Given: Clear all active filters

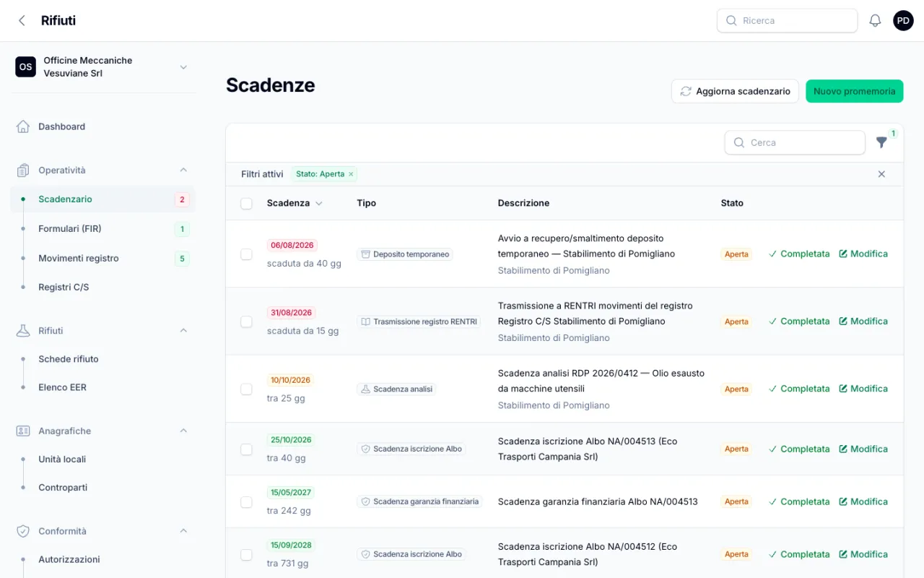Looking at the screenshot, I should tap(881, 174).
